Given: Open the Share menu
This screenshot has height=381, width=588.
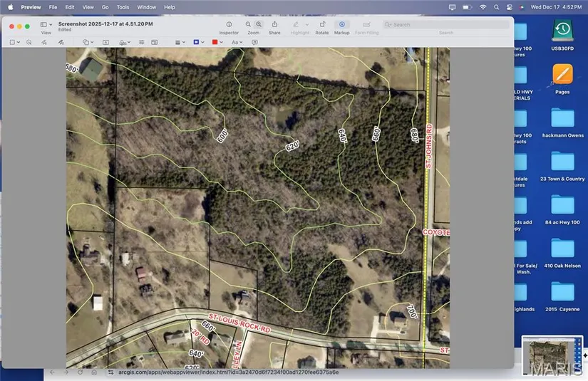Looking at the screenshot, I should click(274, 25).
